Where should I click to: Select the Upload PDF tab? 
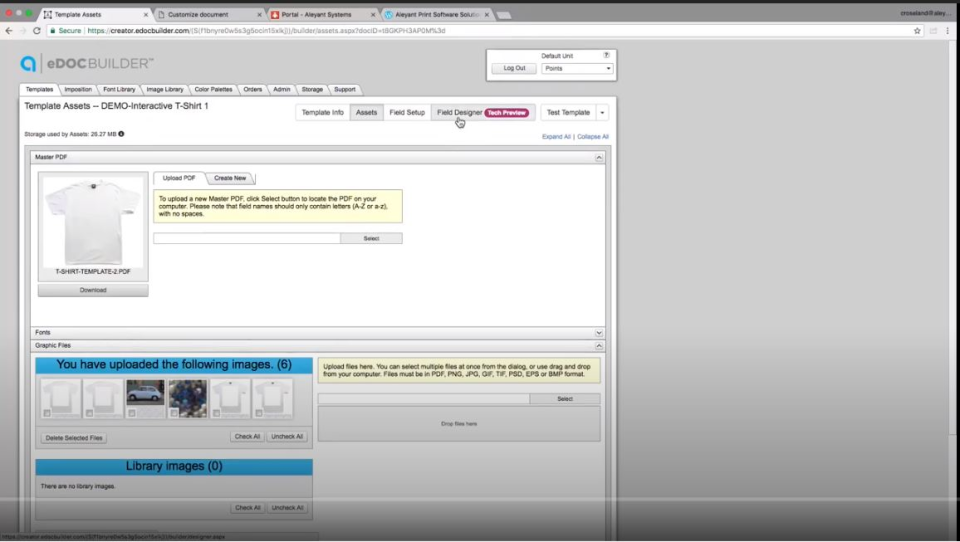coord(179,178)
